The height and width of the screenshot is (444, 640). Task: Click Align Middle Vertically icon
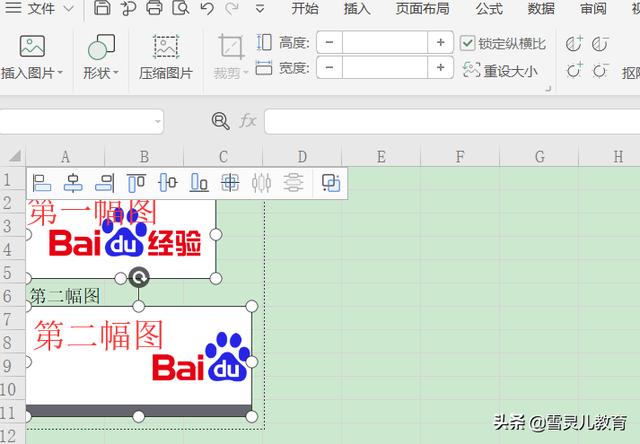(x=168, y=183)
